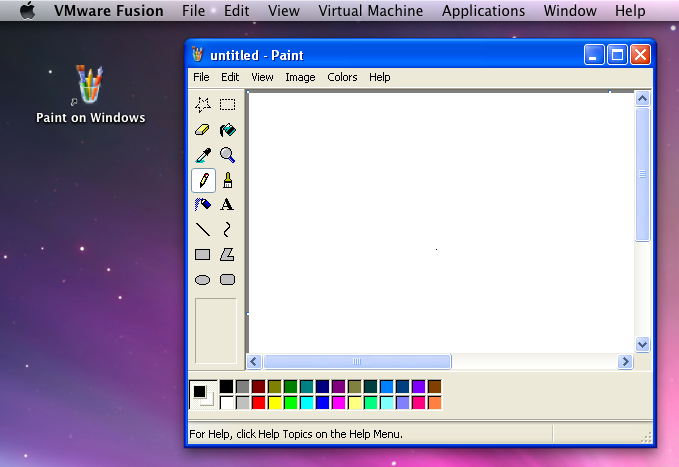This screenshot has width=679, height=467.
Task: Click inside the white drawing canvas
Action: pos(440,222)
